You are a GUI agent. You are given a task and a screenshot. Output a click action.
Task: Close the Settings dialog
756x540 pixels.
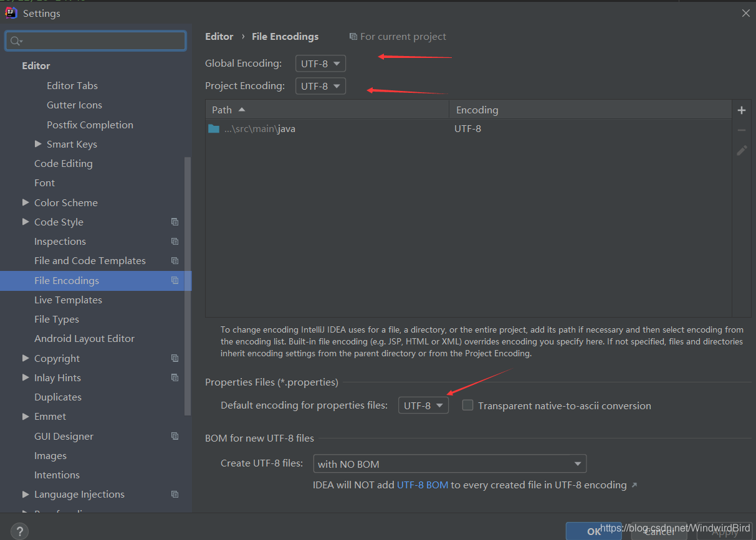[746, 13]
